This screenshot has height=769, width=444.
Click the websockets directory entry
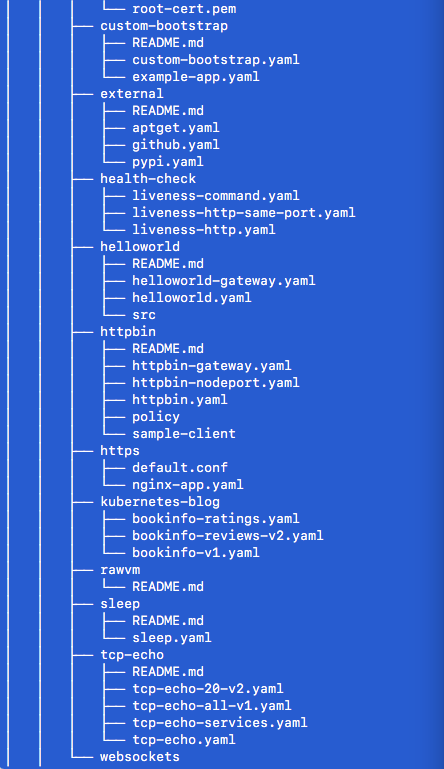140,757
